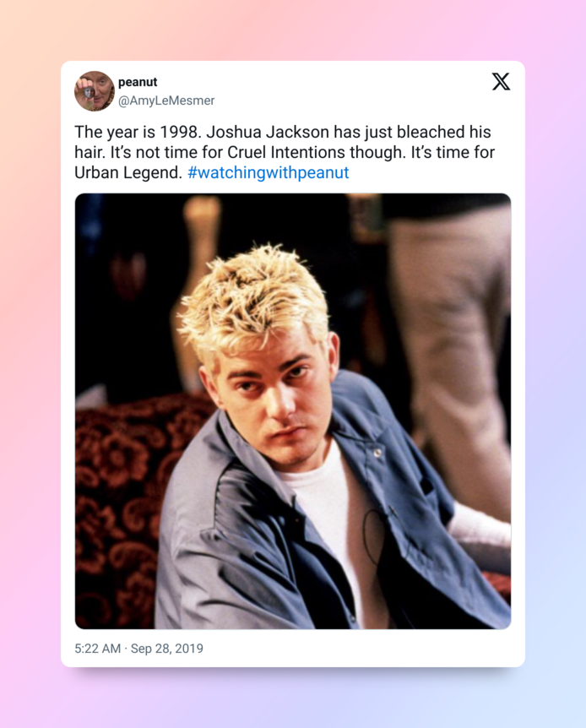Open the attached photo in the tweet
586x728 pixels.
click(293, 411)
